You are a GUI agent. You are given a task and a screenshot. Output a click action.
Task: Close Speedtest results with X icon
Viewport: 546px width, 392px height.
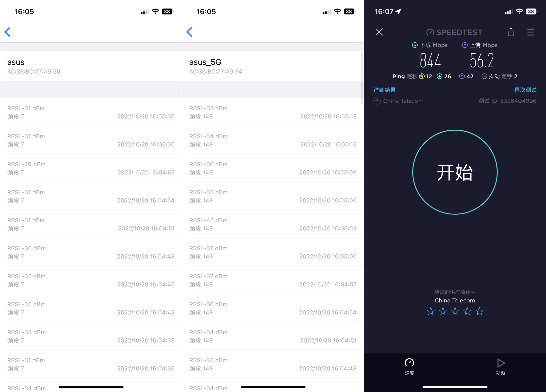pos(379,32)
